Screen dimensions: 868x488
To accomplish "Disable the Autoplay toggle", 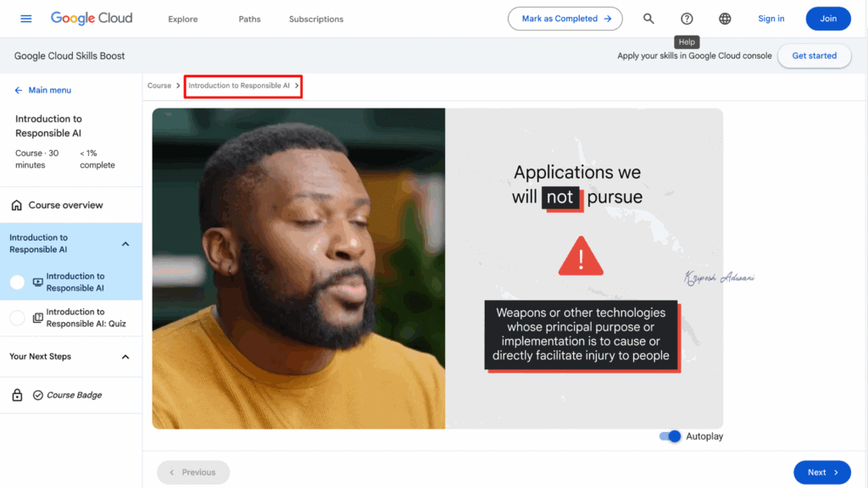I will click(x=669, y=435).
